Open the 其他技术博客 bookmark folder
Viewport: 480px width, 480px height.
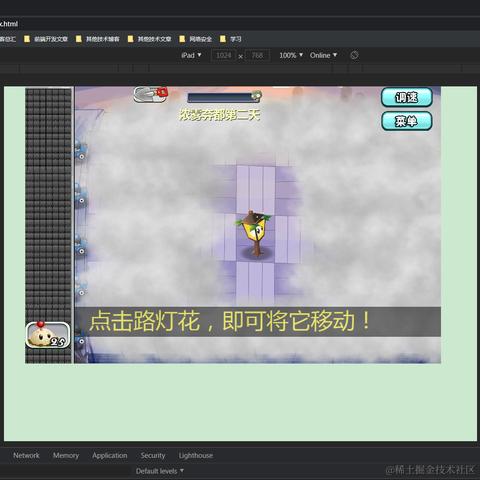(x=98, y=39)
